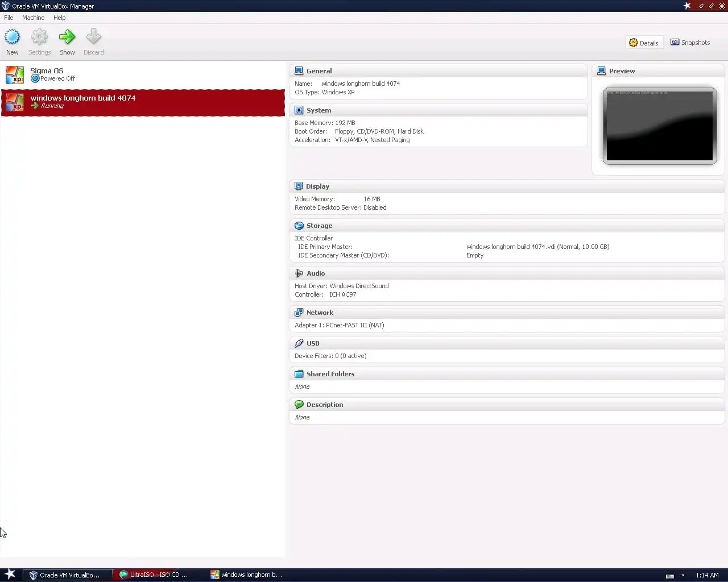Screen dimensions: 728x582
Task: Click the keyboard icon in system tray
Action: click(670, 576)
